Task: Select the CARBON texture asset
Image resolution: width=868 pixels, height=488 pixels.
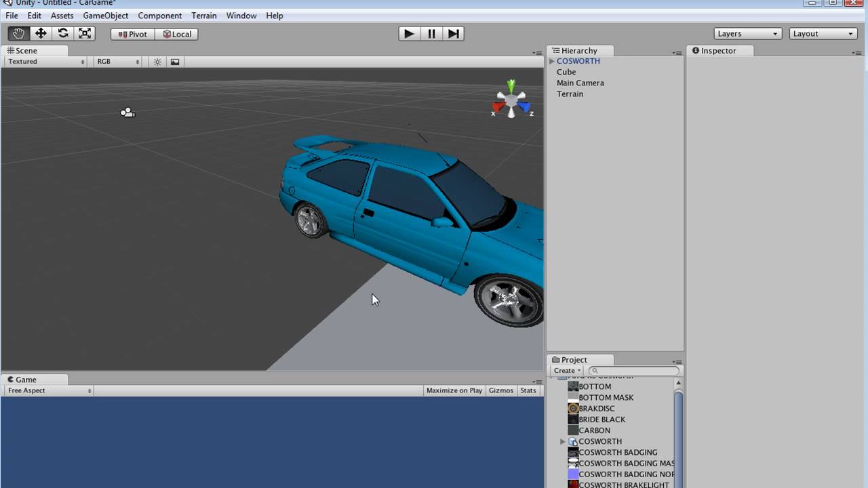Action: [594, 430]
